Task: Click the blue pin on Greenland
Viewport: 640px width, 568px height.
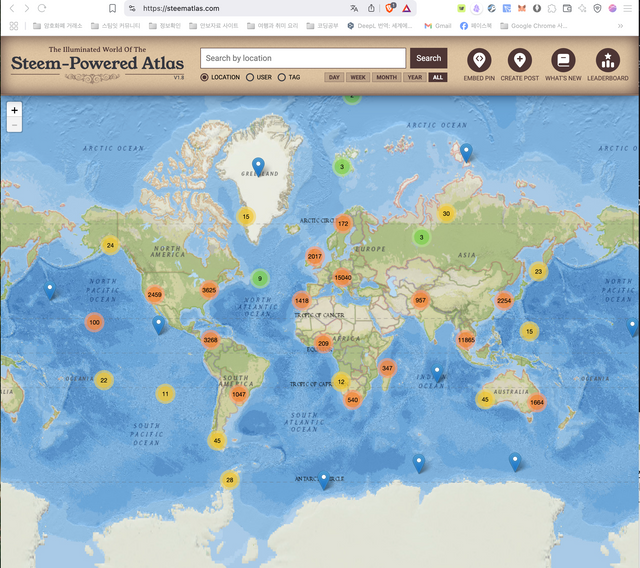Action: pos(258,166)
